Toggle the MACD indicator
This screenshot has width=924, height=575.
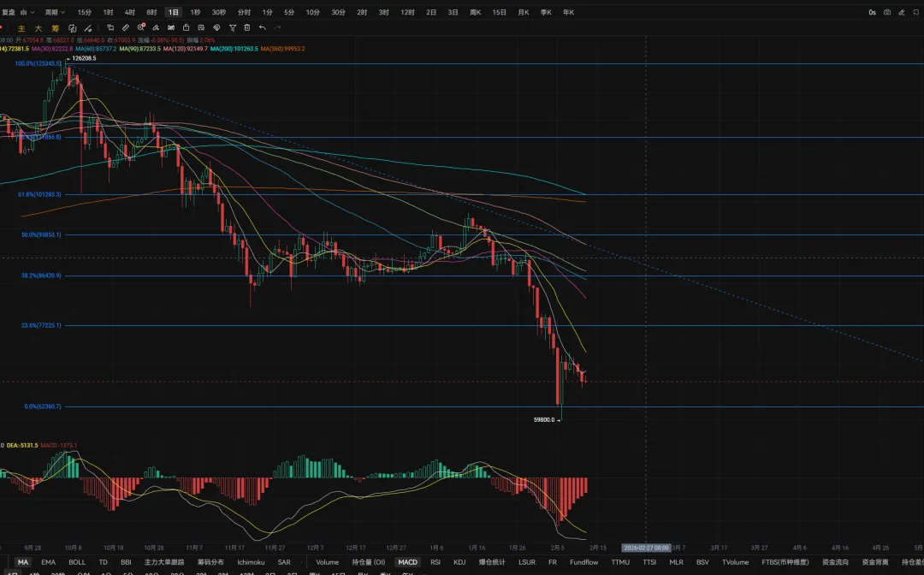click(x=407, y=562)
